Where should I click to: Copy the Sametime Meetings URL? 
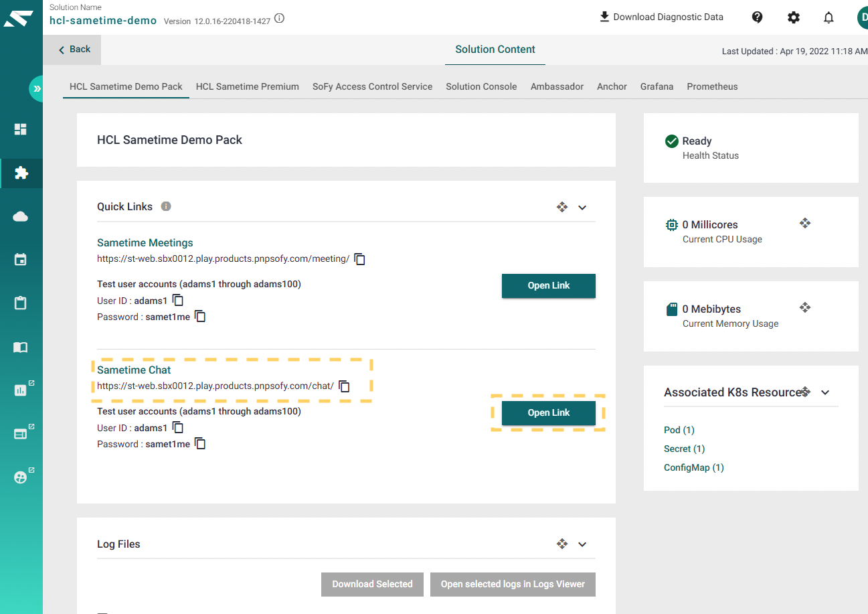[x=360, y=259]
